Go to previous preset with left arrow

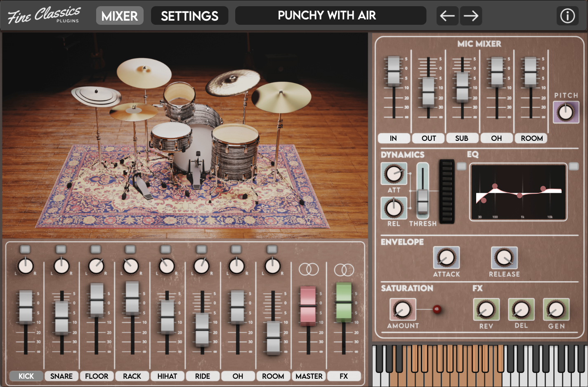point(447,16)
